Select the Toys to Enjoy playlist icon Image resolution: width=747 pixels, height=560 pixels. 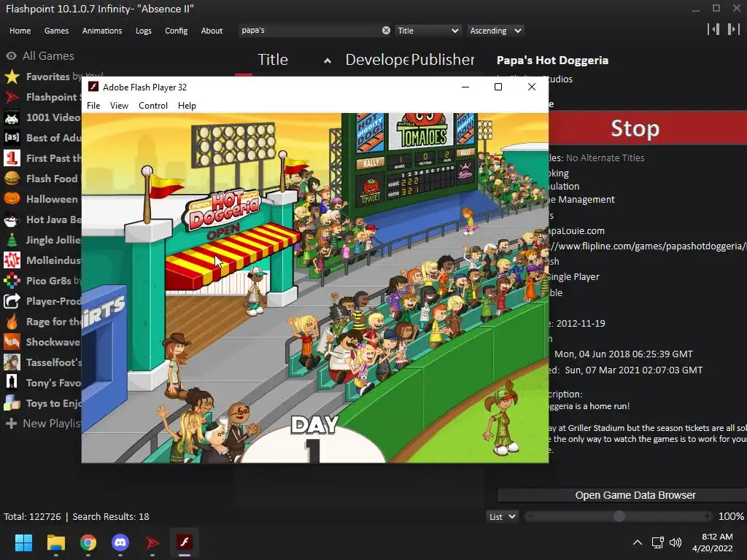12,403
